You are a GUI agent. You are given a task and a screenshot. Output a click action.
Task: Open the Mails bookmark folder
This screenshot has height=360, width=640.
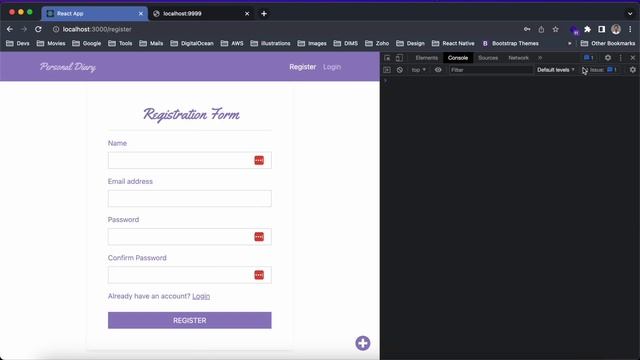click(151, 43)
